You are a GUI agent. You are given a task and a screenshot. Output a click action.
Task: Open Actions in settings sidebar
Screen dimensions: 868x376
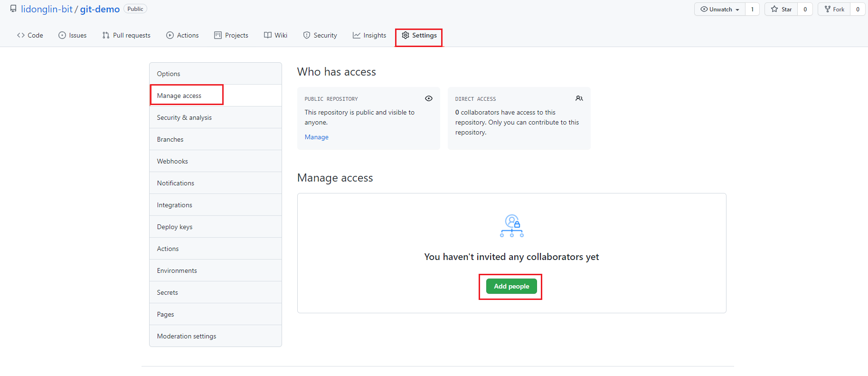[216, 249]
